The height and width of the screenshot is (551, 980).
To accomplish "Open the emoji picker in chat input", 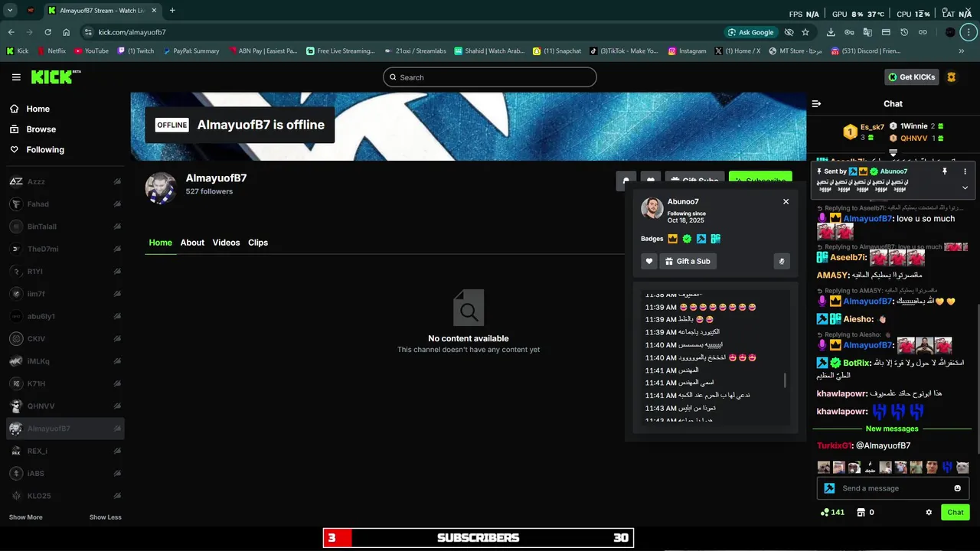I will click(x=957, y=488).
